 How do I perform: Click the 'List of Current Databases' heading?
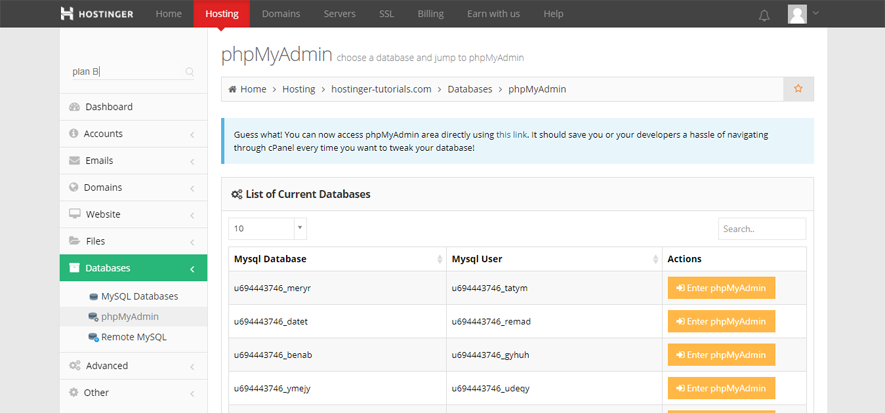pos(308,194)
